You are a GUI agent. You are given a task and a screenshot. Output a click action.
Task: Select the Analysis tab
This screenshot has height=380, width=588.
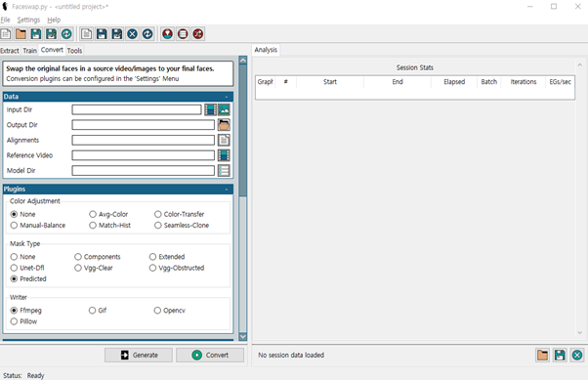click(266, 50)
